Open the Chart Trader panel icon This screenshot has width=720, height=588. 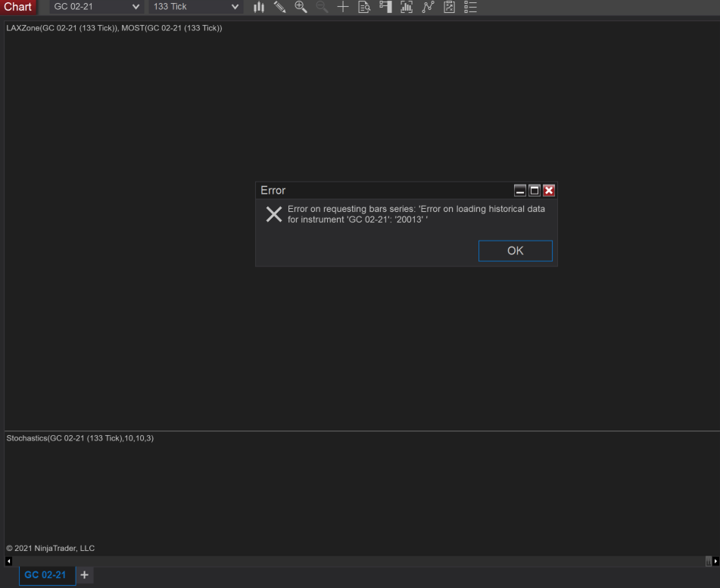tap(385, 7)
